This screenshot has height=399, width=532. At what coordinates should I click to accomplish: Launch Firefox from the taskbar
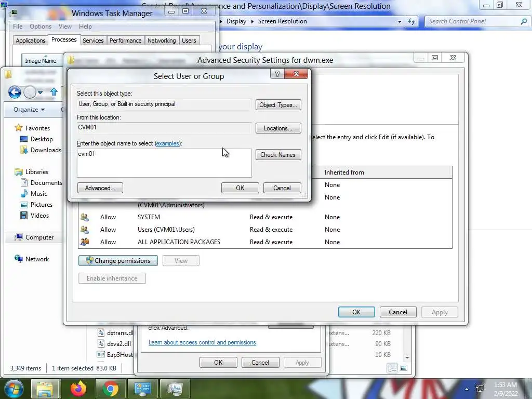click(x=78, y=389)
